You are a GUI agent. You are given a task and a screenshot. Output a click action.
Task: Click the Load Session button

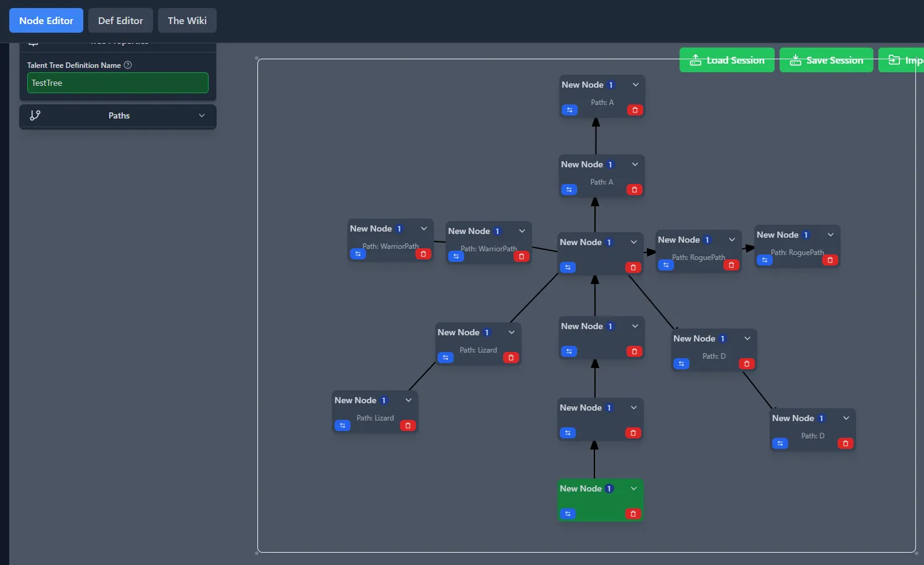click(x=726, y=60)
